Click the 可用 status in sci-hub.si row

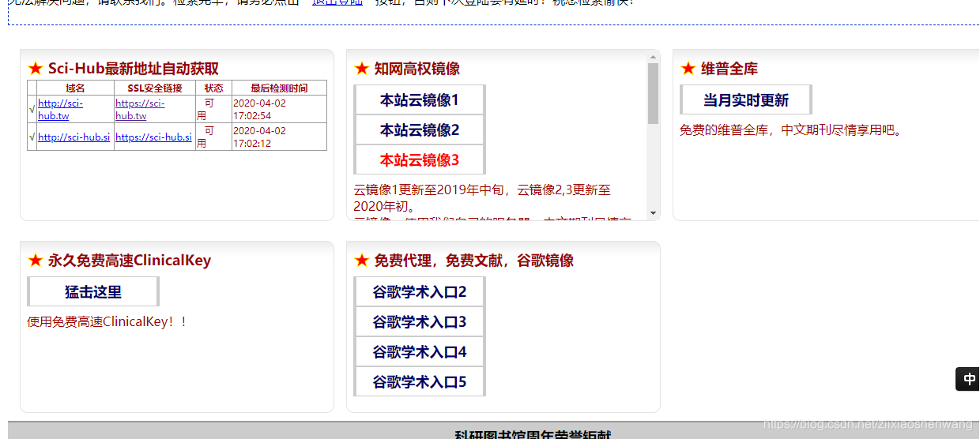click(x=205, y=137)
